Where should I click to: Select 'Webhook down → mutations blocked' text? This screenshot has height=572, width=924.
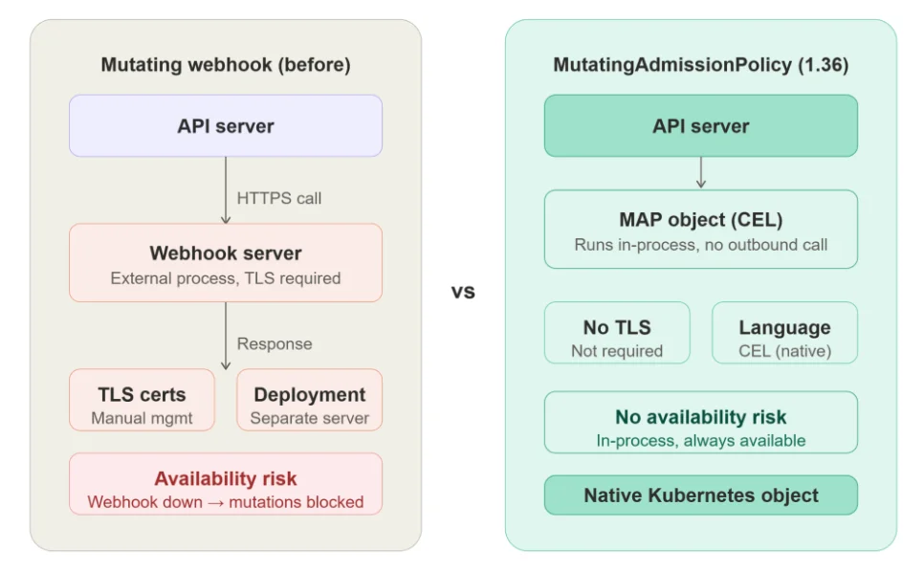click(226, 502)
